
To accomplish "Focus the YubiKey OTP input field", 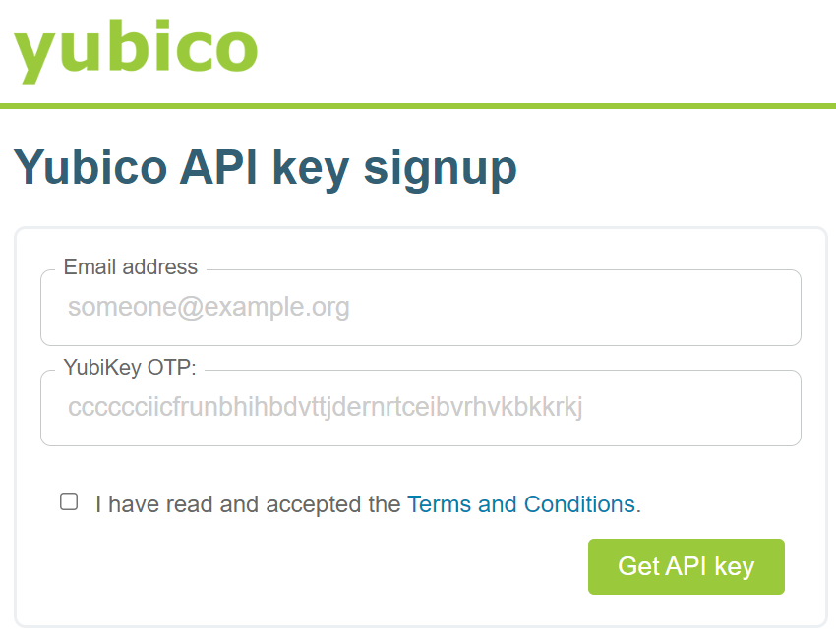I will pos(421,407).
